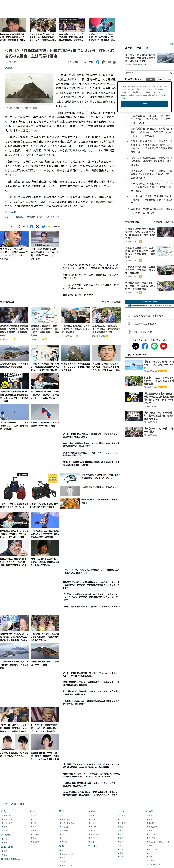This screenshot has height=868, width=174.
Task: Print the article using the printer icon
Action: 114,62
